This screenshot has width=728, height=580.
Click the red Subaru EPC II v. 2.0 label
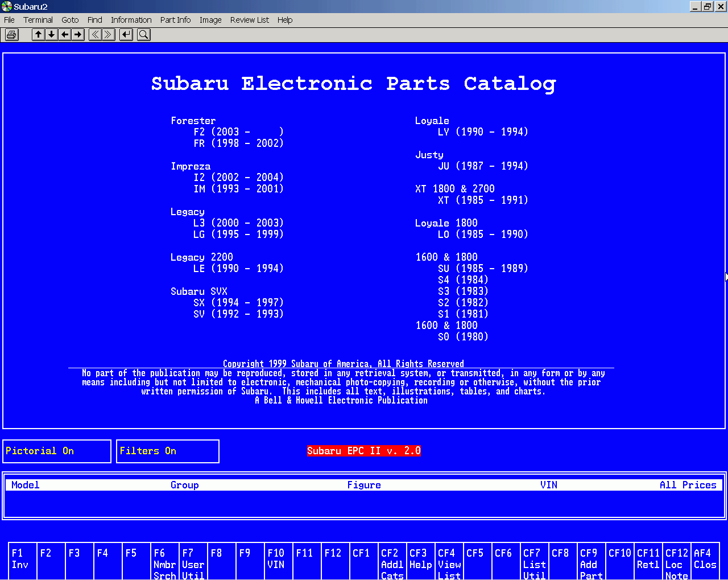(364, 451)
